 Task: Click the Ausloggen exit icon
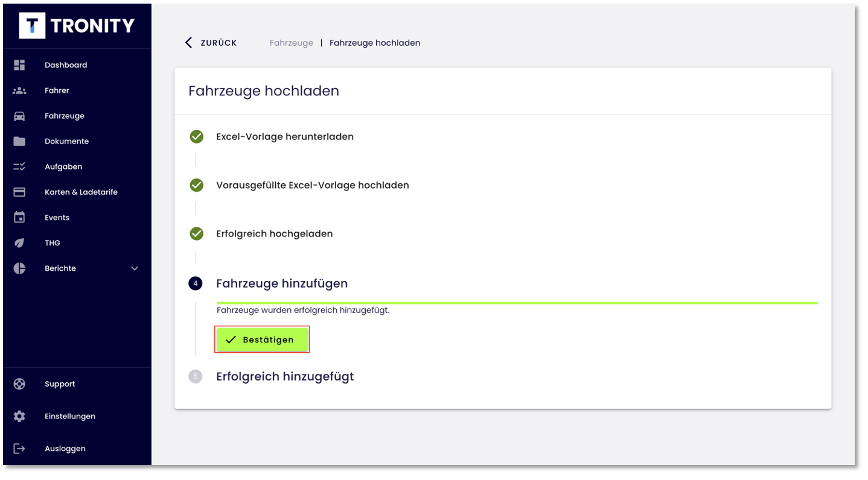point(19,449)
